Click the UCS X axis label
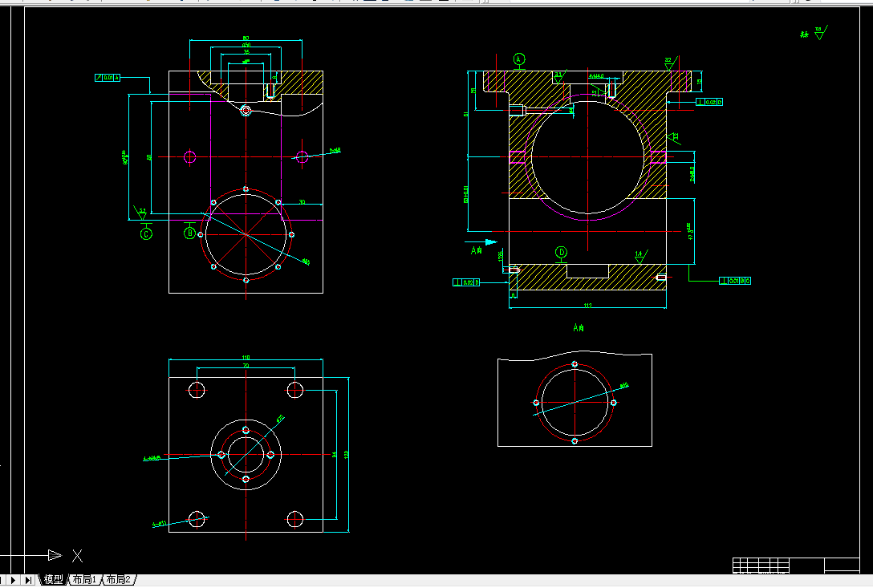Viewport: 873px width, 588px height. click(x=77, y=555)
